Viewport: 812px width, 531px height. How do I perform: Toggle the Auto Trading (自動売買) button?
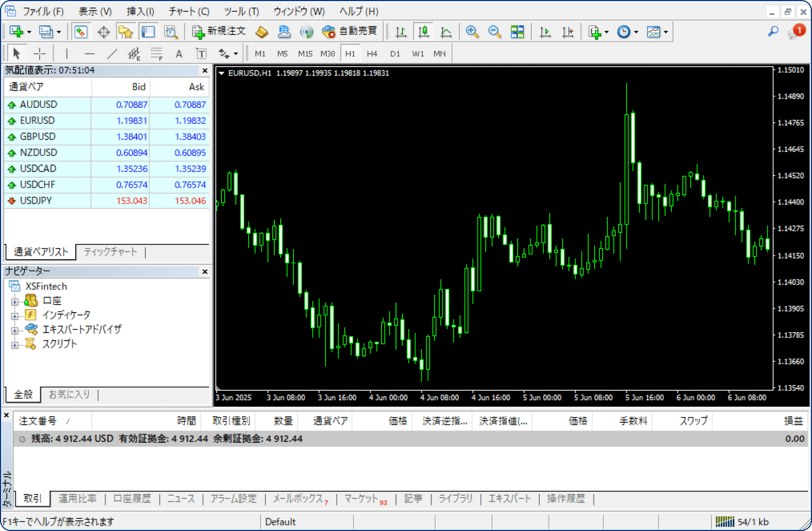[x=350, y=32]
